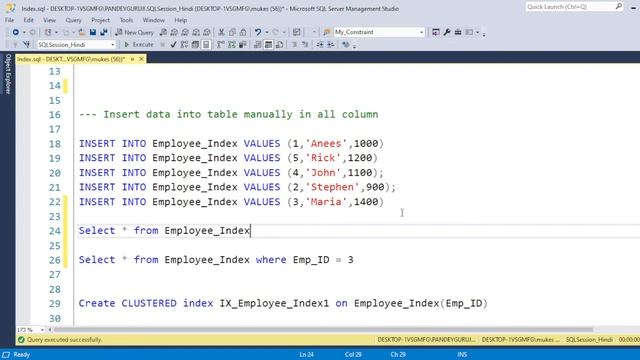This screenshot has height=360, width=640.
Task: Click the 'Ln 24' status bar indicator
Action: click(307, 355)
